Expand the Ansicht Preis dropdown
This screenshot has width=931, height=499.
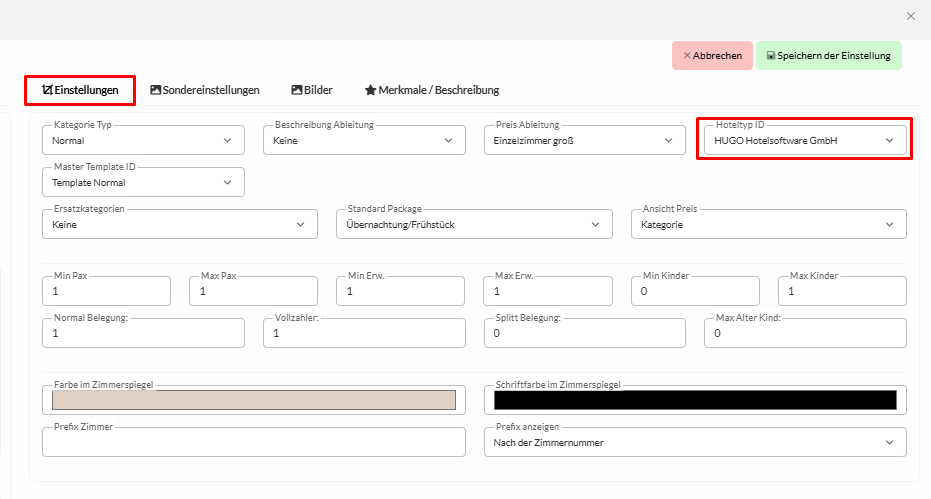click(x=768, y=225)
